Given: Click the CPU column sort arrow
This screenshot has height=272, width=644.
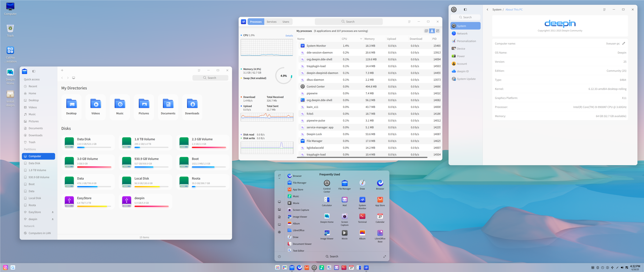Looking at the screenshot, I should [361, 39].
